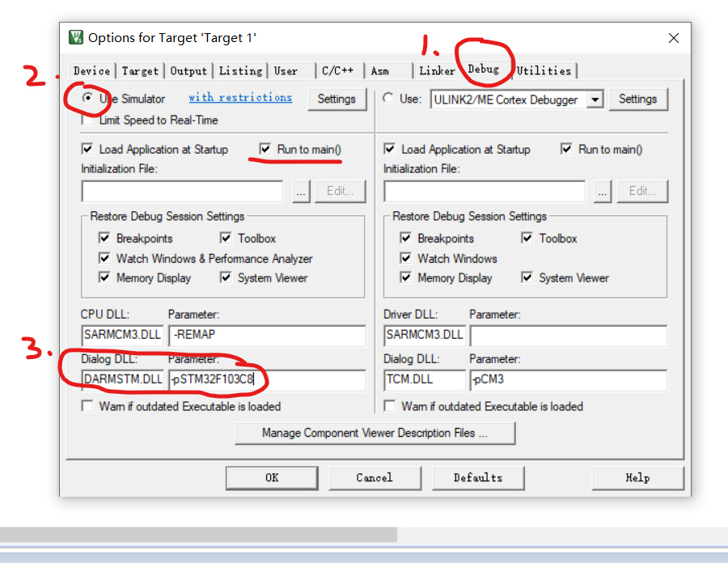Switch to the Output tab
728x563 pixels.
[188, 70]
